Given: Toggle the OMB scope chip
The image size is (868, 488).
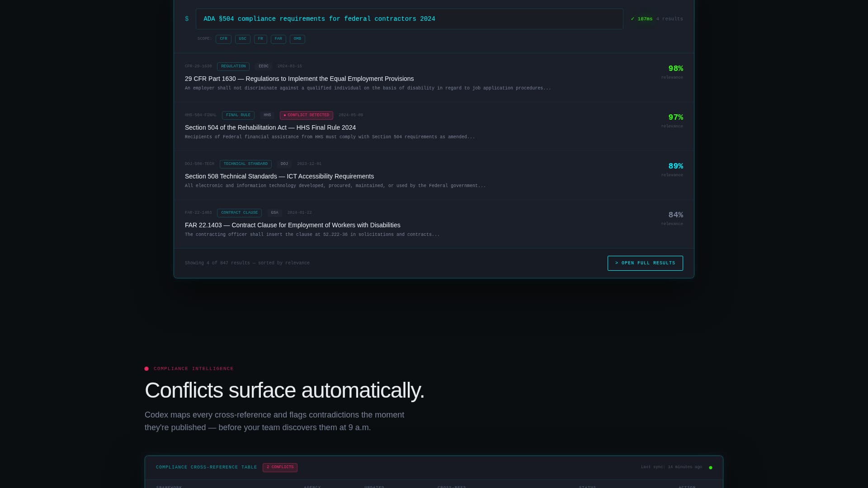Looking at the screenshot, I should [297, 39].
